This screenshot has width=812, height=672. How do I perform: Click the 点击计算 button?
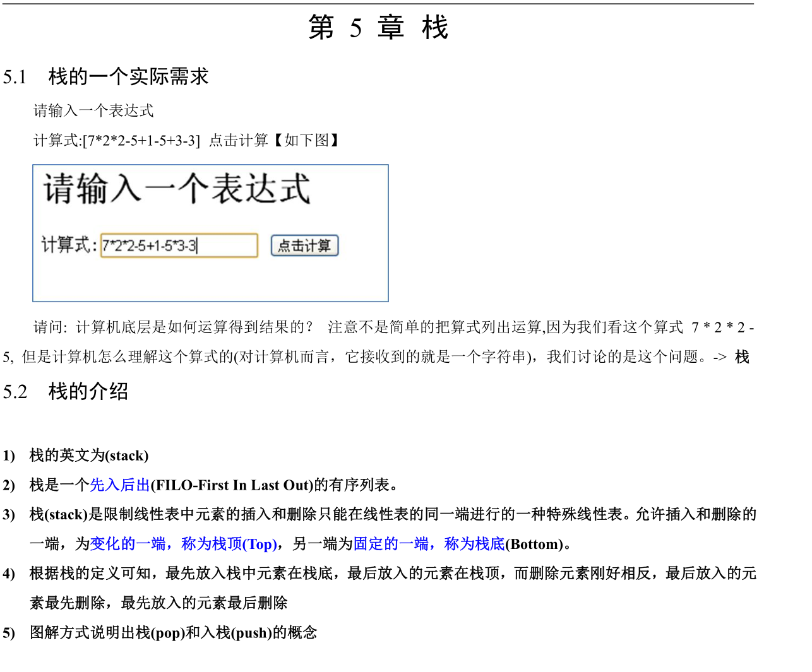tap(305, 245)
